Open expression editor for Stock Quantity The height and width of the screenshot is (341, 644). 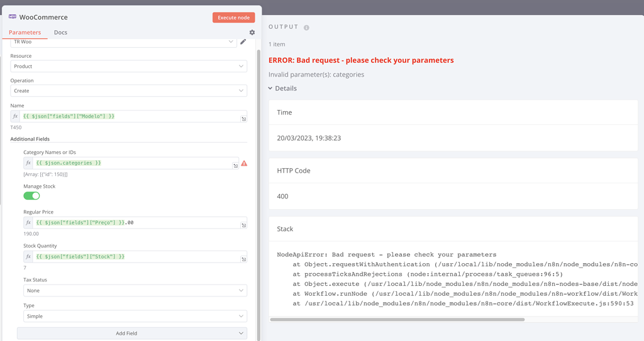tap(243, 259)
